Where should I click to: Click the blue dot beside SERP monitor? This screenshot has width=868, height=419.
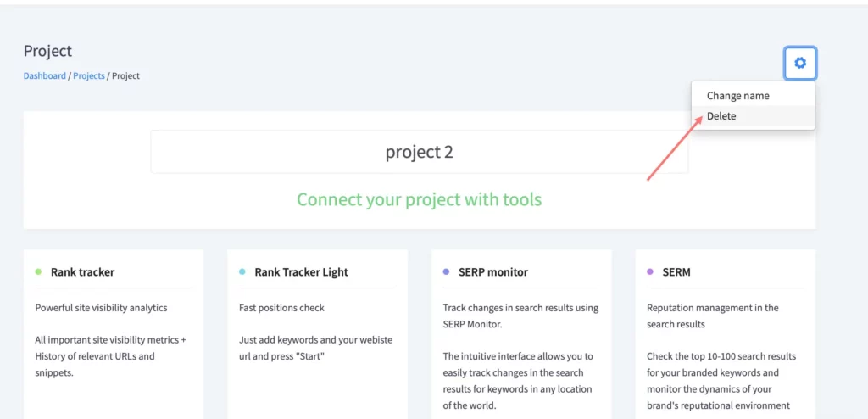coord(446,272)
